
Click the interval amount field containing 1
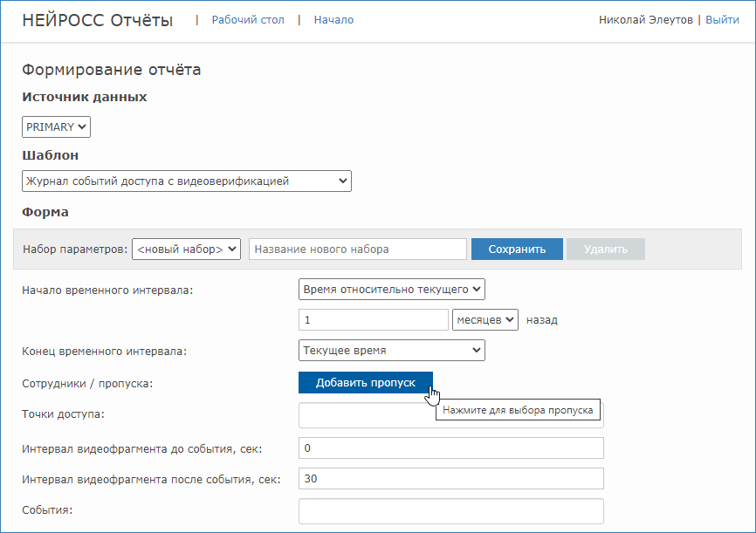(374, 320)
